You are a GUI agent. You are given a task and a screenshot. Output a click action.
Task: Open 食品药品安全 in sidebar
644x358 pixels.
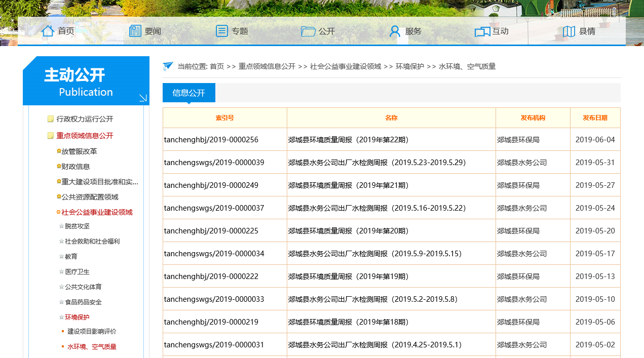pos(83,302)
